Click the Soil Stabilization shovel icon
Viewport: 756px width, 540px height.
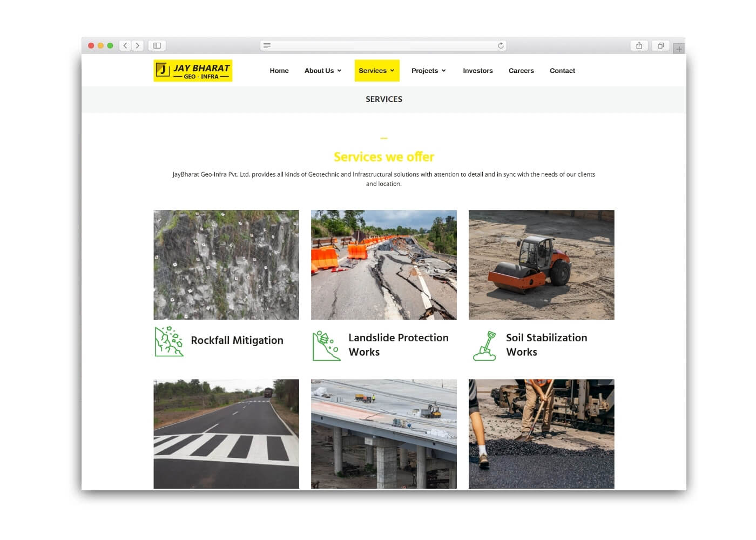pyautogui.click(x=484, y=346)
